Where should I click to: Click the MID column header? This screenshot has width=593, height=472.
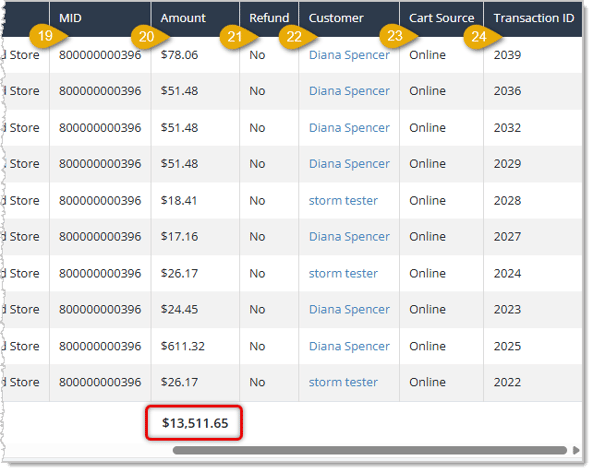(x=70, y=18)
